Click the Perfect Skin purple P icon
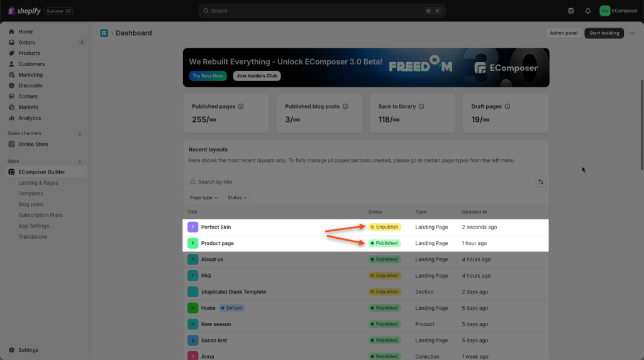 (192, 227)
